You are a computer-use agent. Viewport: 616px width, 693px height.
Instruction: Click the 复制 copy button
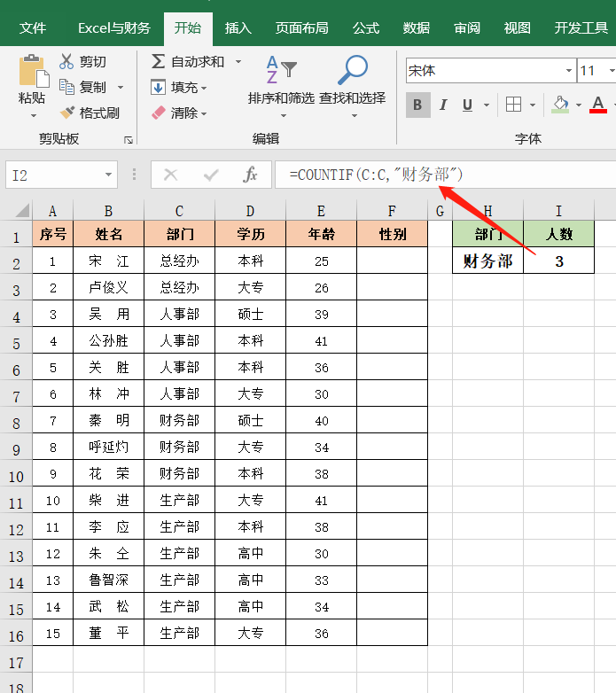tap(91, 88)
